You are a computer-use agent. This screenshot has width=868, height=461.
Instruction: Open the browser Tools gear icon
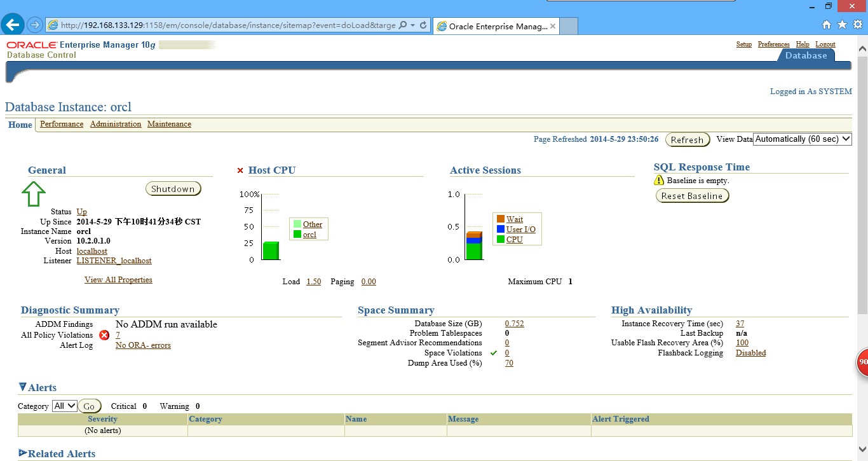coord(858,25)
